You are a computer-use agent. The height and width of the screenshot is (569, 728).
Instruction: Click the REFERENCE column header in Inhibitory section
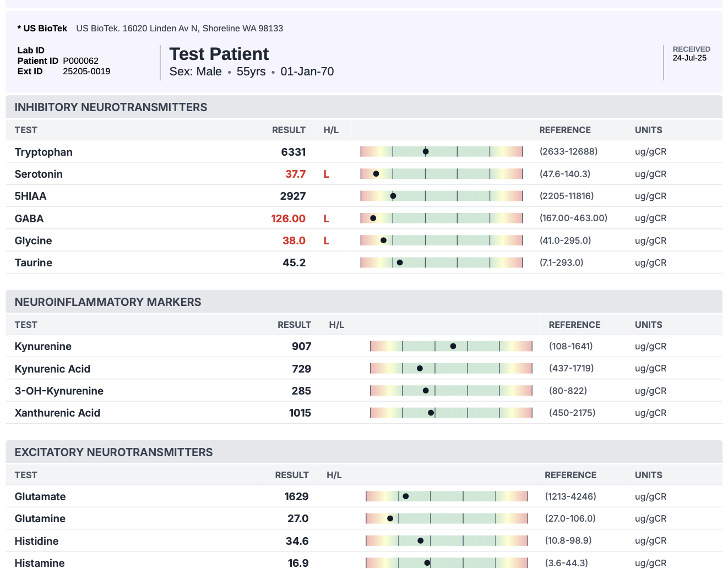(564, 130)
